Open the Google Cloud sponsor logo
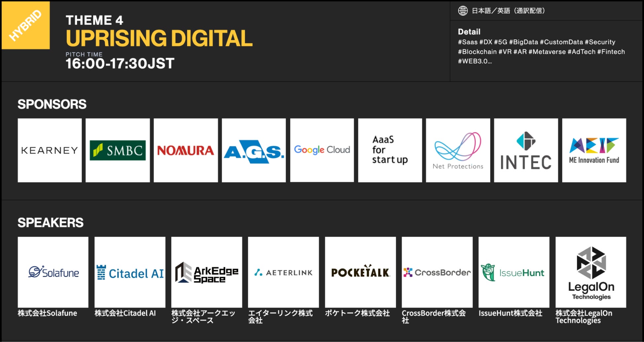This screenshot has height=342, width=644. pos(322,150)
